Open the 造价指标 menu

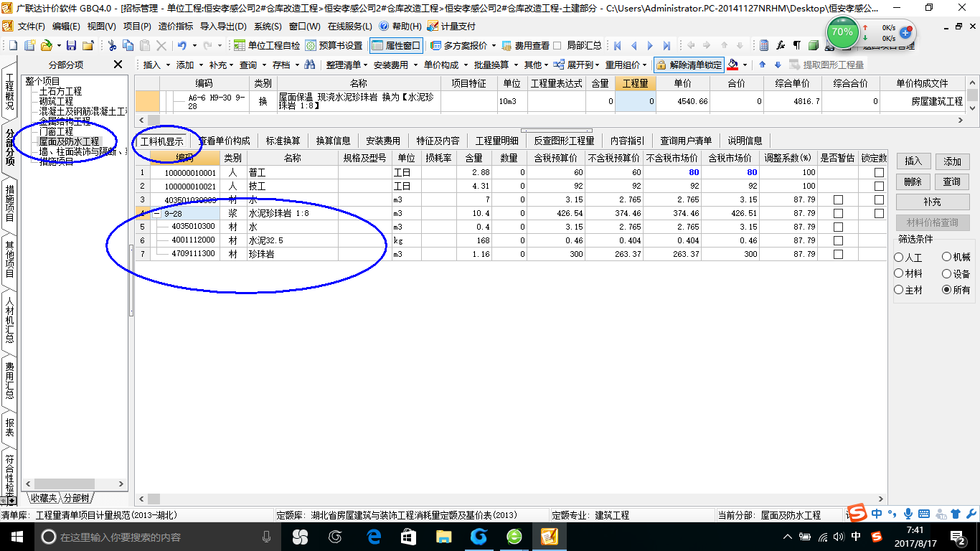tap(176, 26)
